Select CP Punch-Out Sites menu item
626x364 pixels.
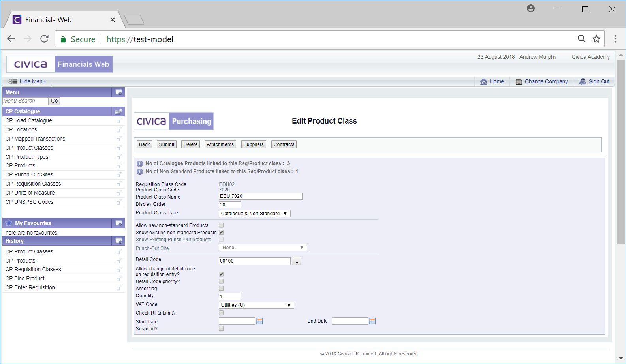click(x=29, y=174)
